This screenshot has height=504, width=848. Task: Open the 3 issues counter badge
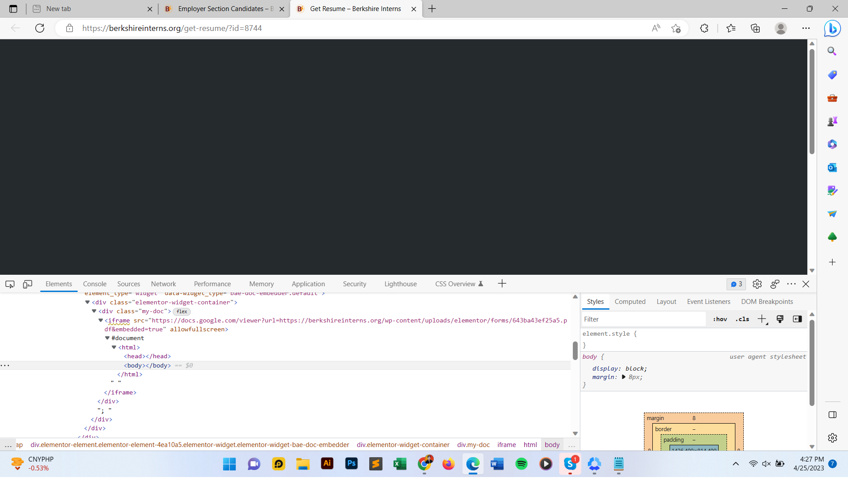point(736,284)
